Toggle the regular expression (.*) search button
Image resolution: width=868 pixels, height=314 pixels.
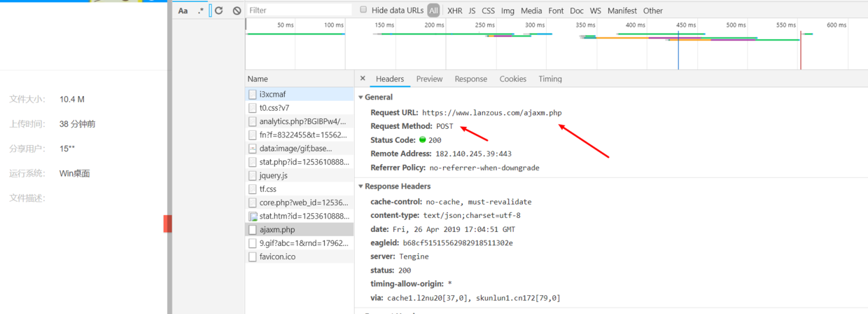click(x=201, y=11)
